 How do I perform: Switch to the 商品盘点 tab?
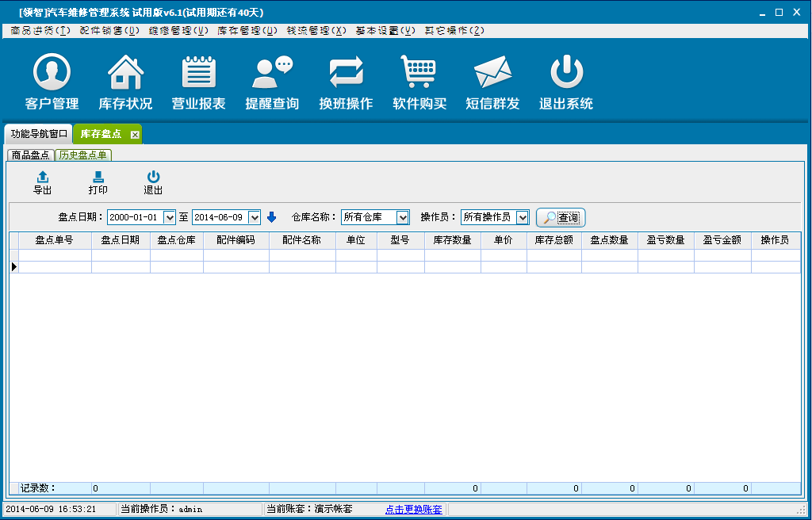click(31, 155)
